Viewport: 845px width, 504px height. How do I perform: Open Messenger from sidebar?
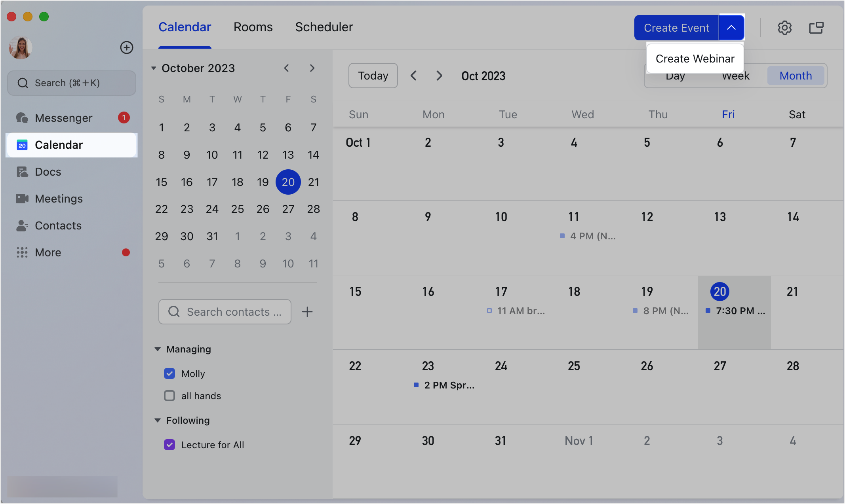(63, 118)
